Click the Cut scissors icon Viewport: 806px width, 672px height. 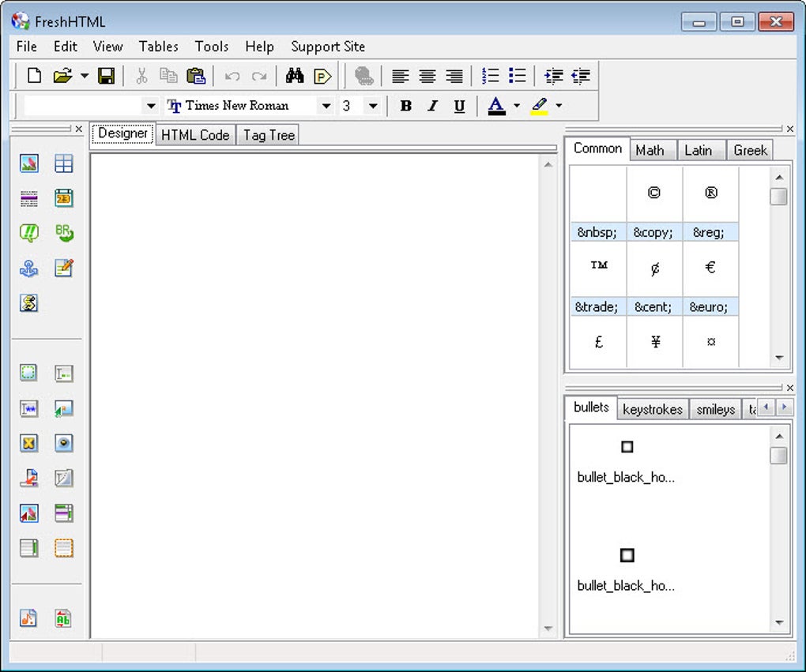pos(141,76)
